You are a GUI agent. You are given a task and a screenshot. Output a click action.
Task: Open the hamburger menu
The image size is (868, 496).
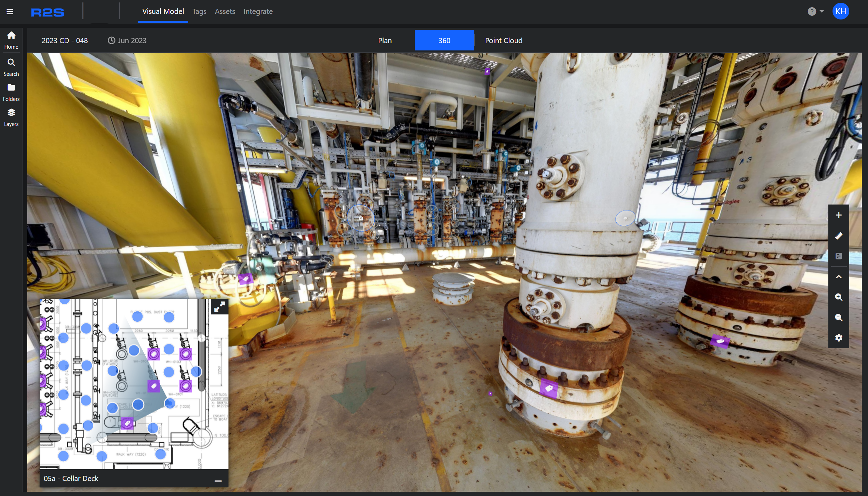[x=10, y=11]
